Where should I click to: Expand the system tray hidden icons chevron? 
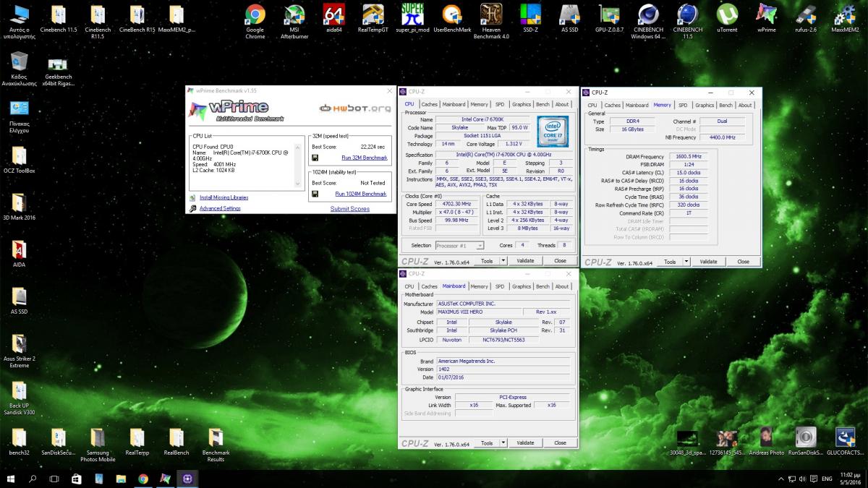click(x=783, y=479)
